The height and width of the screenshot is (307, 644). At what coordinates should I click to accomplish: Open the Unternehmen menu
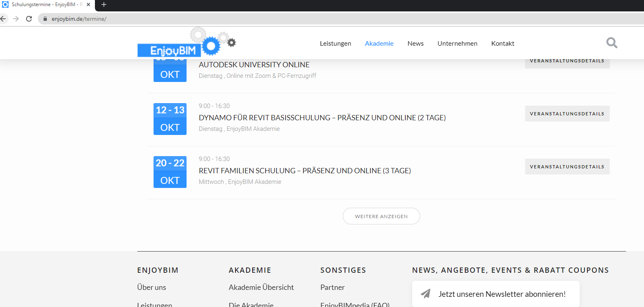click(457, 44)
